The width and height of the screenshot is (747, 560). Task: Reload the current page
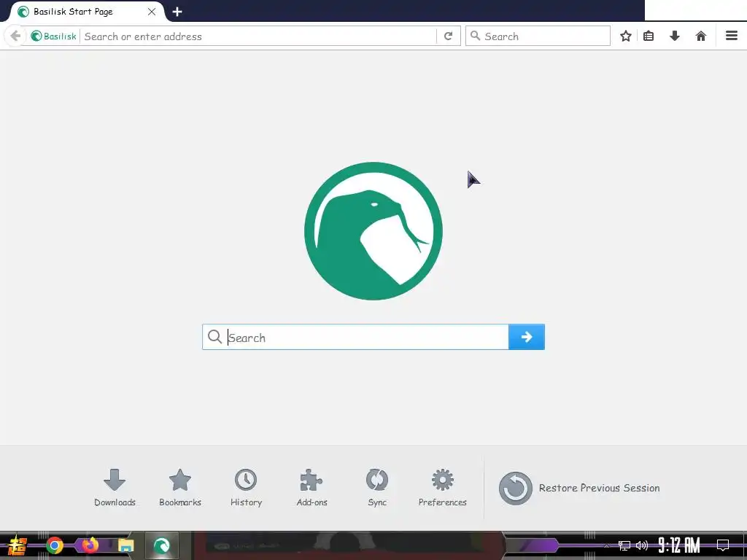click(x=449, y=36)
